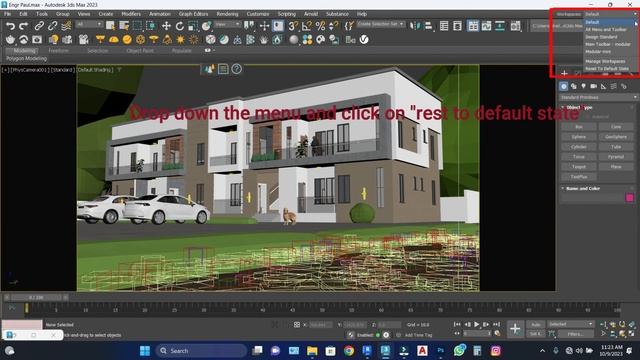Open the Scene Explorer toggle icon
Screen dimensions: 640x360
click(444, 26)
